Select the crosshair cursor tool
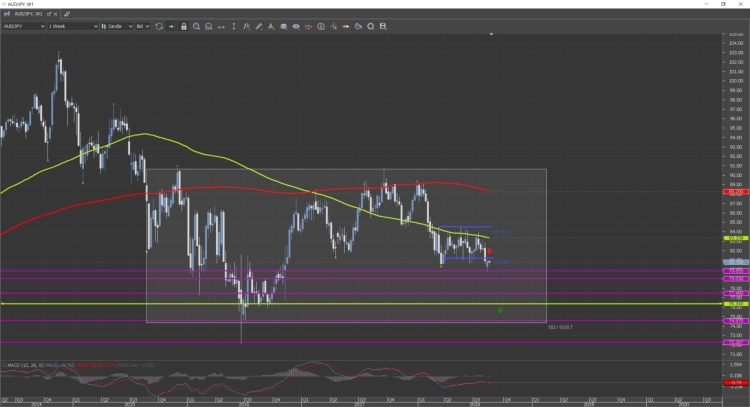 point(333,26)
